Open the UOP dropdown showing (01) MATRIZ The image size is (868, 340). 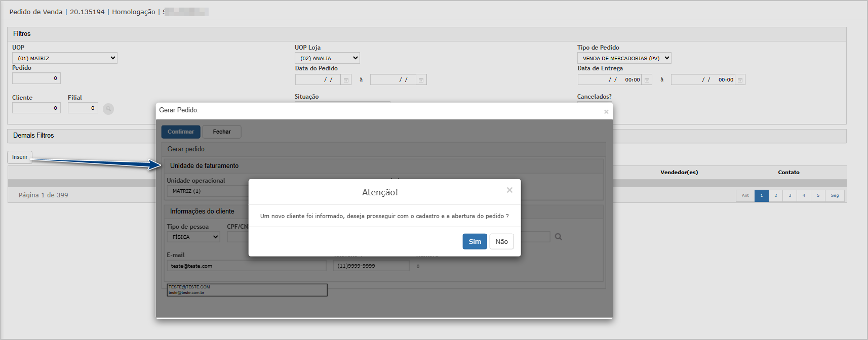point(65,58)
